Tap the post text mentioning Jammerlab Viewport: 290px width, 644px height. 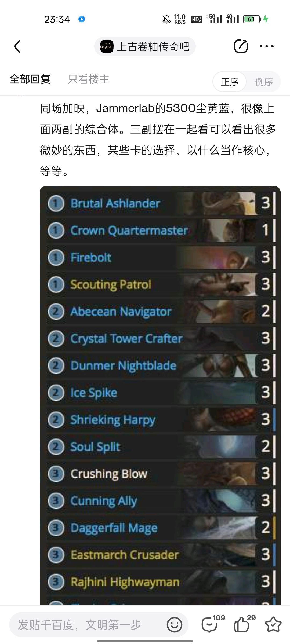point(158,140)
